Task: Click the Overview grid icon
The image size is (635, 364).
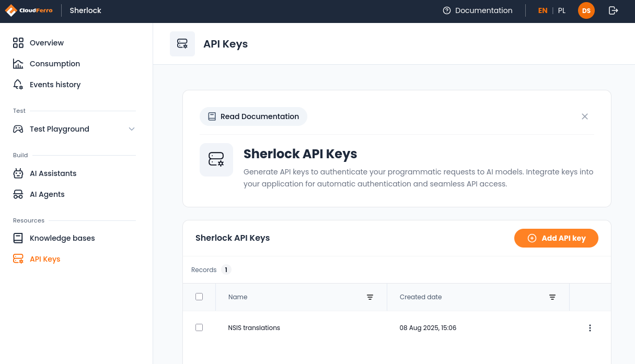Action: pyautogui.click(x=18, y=43)
